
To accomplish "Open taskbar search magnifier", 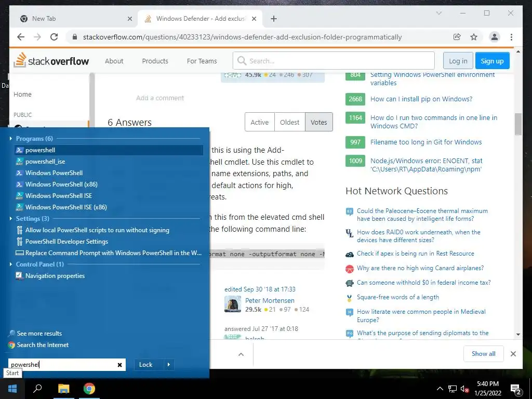I will (37, 389).
